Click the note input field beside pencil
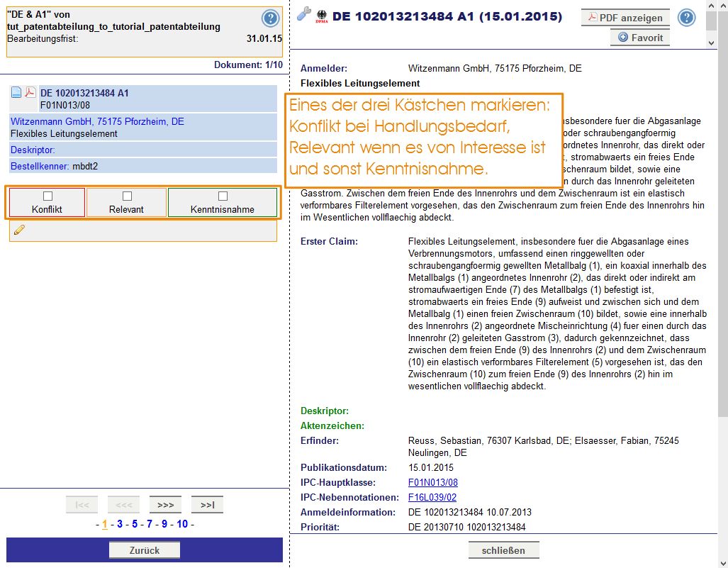Screen dimensions: 728x568 143,230
